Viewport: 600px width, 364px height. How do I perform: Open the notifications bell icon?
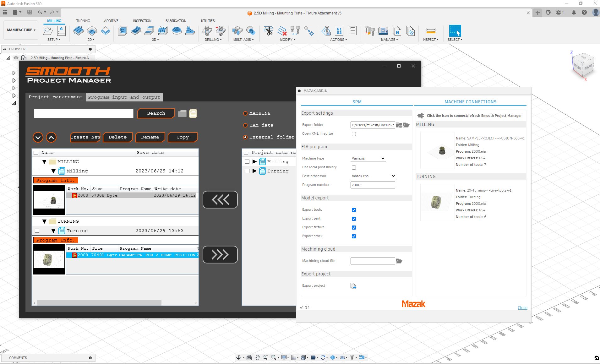click(574, 13)
